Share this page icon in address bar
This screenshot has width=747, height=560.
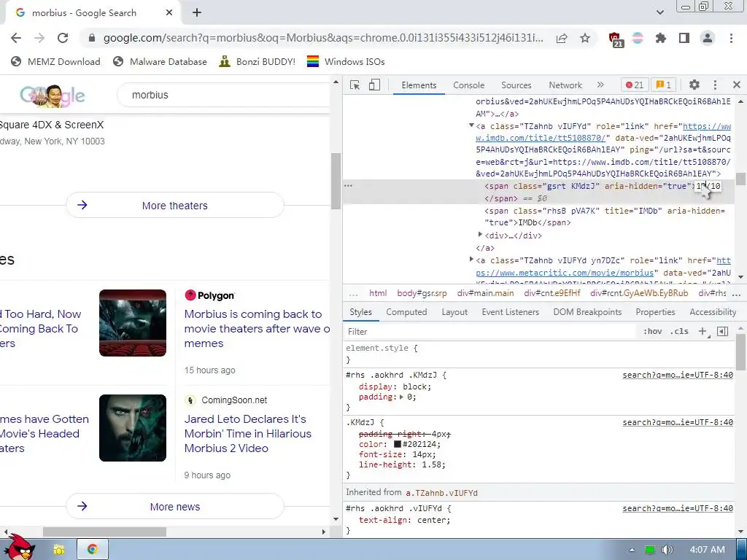tap(562, 38)
